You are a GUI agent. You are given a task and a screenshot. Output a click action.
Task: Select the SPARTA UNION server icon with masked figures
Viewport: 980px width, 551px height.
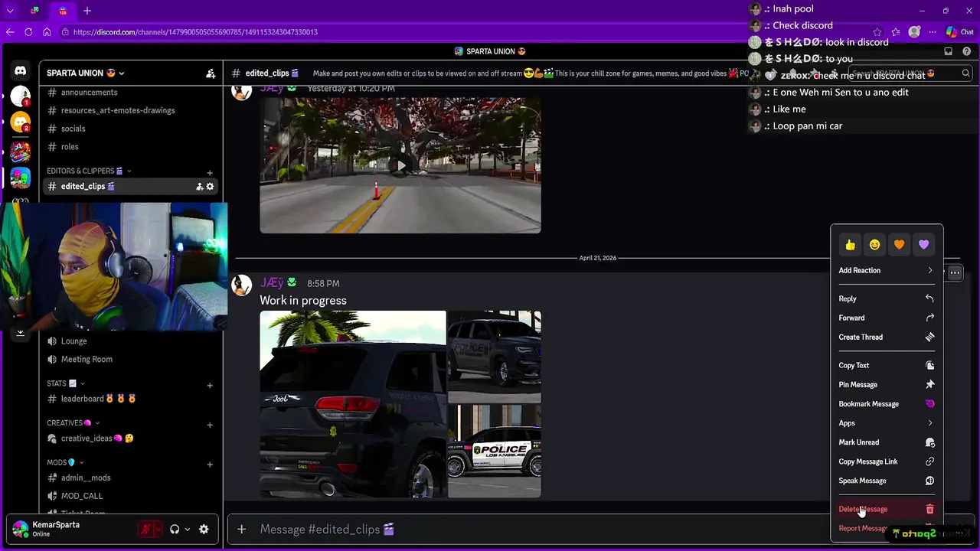coord(21,178)
